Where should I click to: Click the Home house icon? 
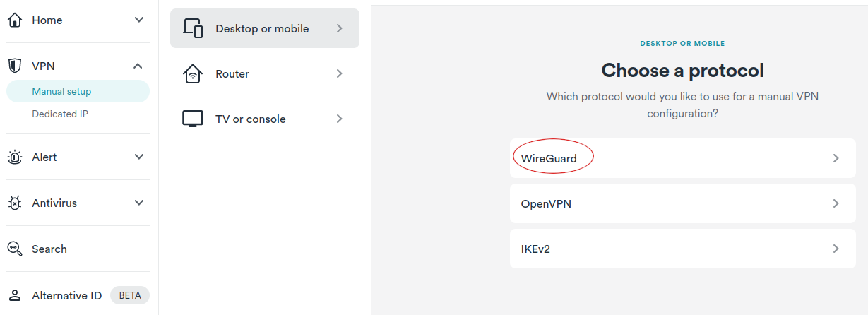point(14,20)
